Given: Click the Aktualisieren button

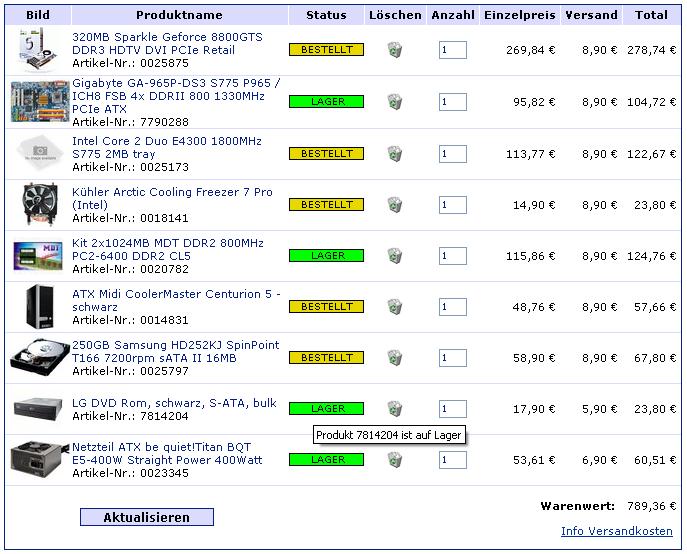Looking at the screenshot, I should pyautogui.click(x=147, y=517).
